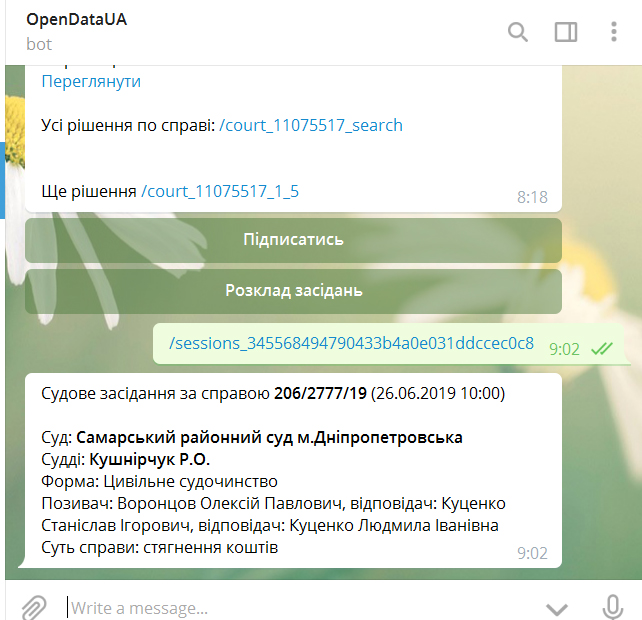This screenshot has width=642, height=620.
Task: Expand bot keyboard with the chevron icon
Action: 557,608
